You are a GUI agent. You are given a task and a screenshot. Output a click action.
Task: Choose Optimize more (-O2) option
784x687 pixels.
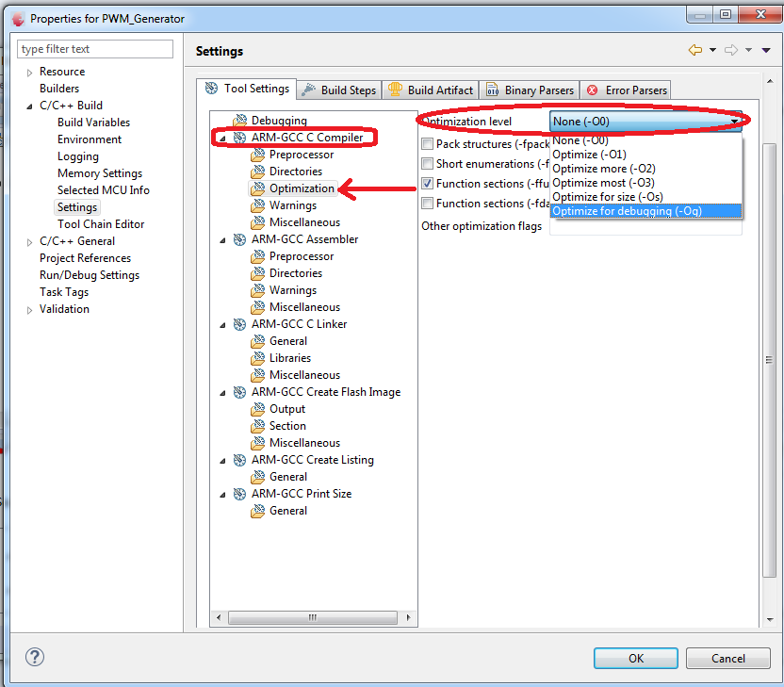(x=645, y=169)
